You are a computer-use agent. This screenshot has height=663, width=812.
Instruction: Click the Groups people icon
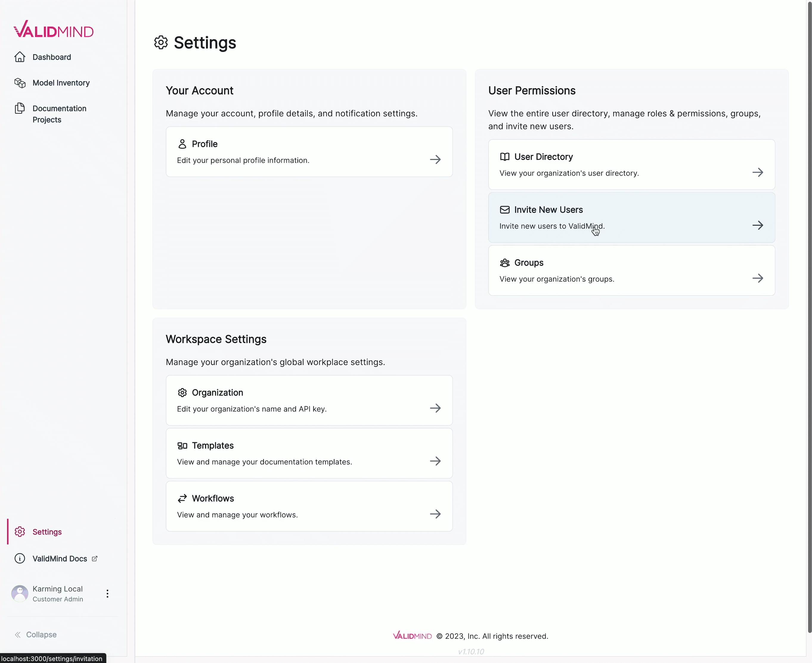tap(504, 263)
